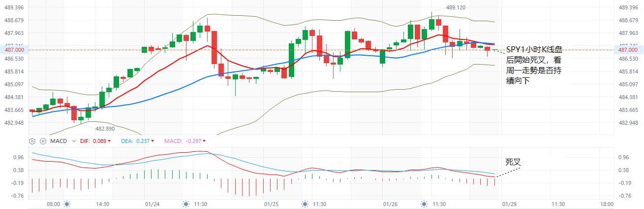The width and height of the screenshot is (644, 209).
Task: Click the DEA 0.237 value label
Action: click(x=137, y=141)
